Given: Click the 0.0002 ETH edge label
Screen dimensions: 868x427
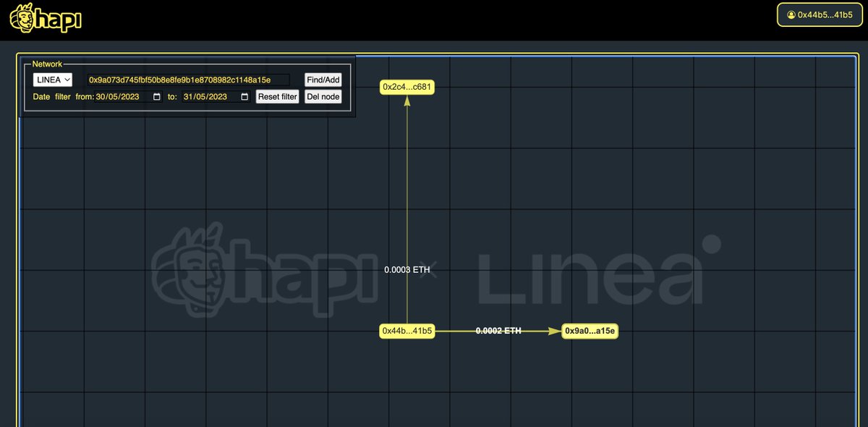Looking at the screenshot, I should tap(498, 331).
